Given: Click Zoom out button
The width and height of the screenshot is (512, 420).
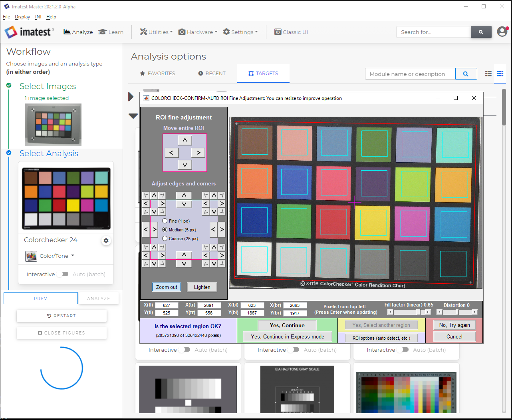Looking at the screenshot, I should click(x=167, y=287).
